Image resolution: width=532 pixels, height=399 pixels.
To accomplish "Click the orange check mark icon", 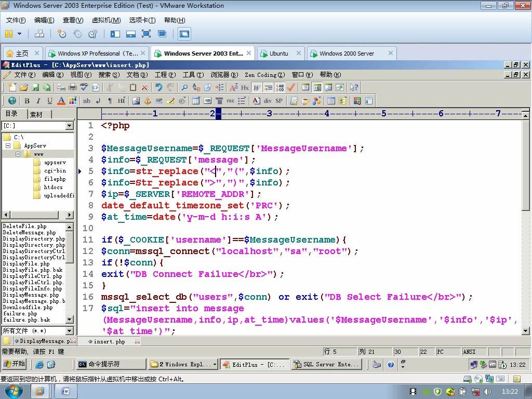I will tap(291, 87).
